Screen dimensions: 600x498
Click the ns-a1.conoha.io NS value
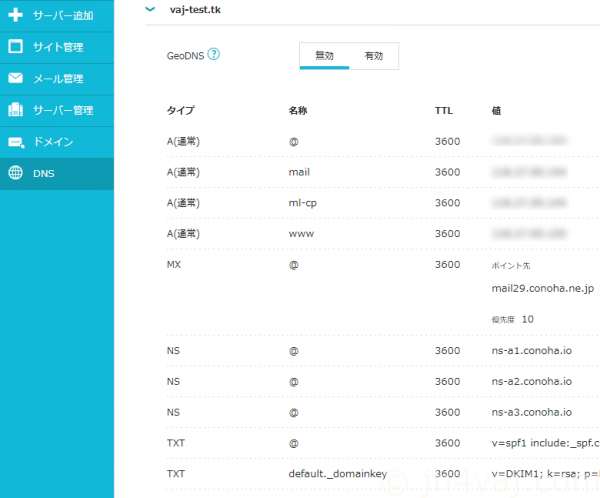point(531,351)
